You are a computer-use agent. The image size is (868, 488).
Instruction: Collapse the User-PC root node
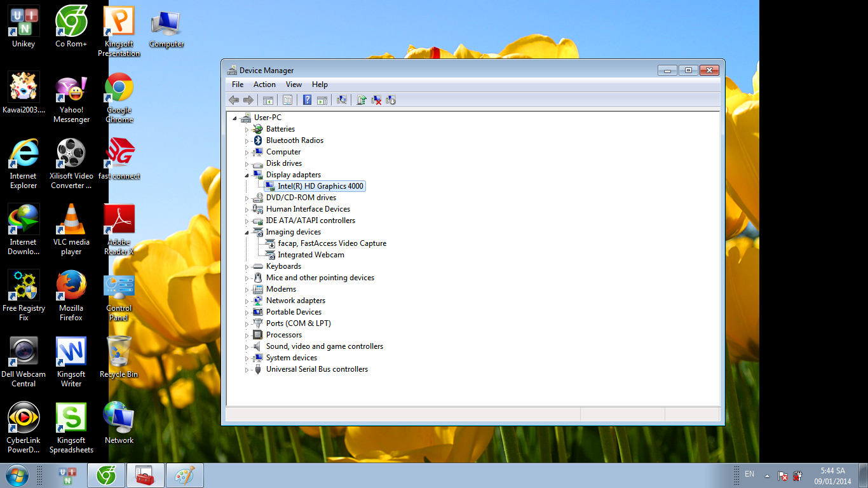(235, 118)
